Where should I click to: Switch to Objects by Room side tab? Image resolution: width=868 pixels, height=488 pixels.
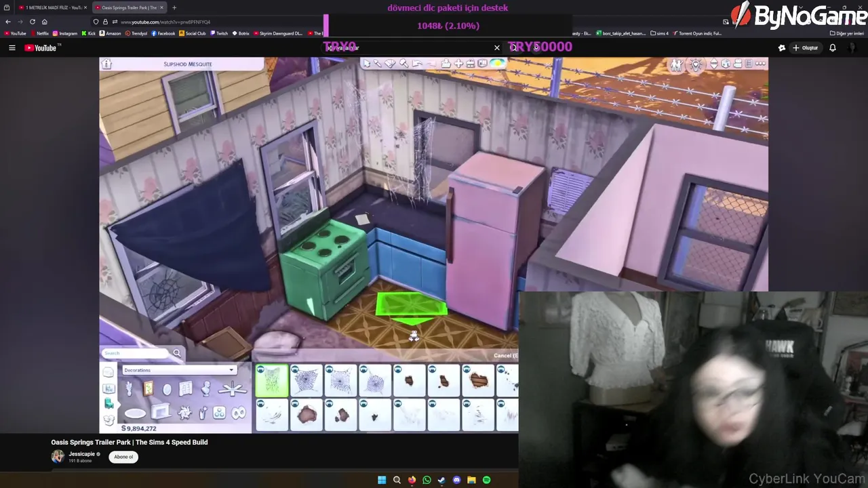click(x=108, y=388)
